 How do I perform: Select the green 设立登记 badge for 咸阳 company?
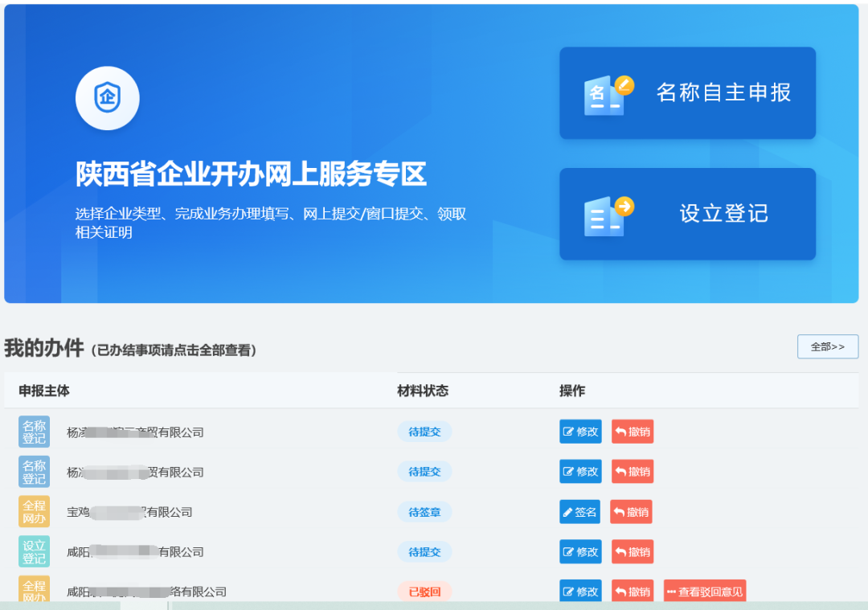coord(34,551)
